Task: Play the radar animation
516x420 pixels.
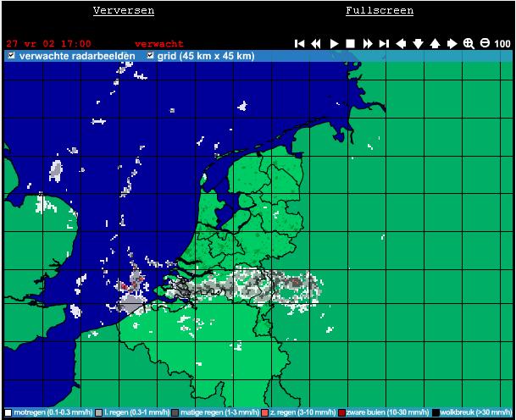Action: 334,44
